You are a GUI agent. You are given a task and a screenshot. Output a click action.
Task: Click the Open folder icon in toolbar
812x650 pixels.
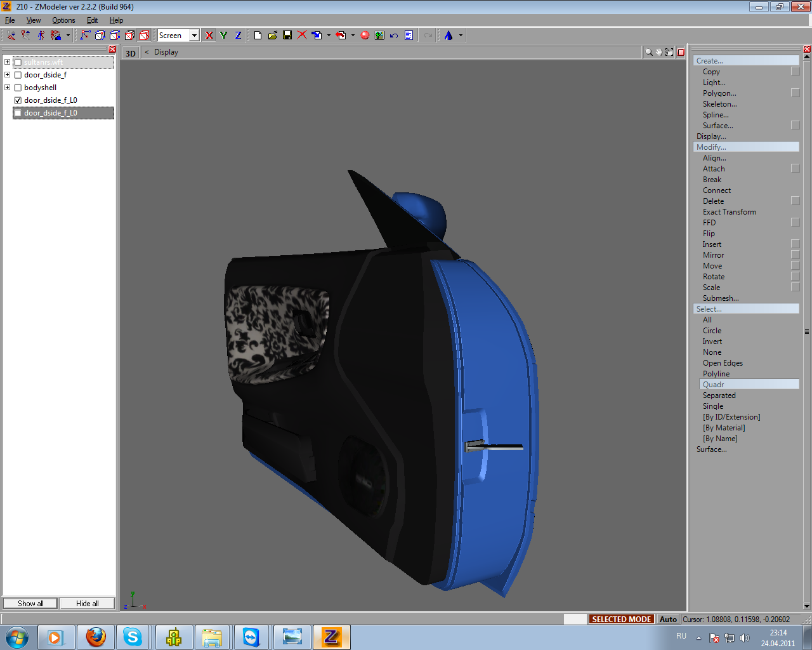[272, 36]
